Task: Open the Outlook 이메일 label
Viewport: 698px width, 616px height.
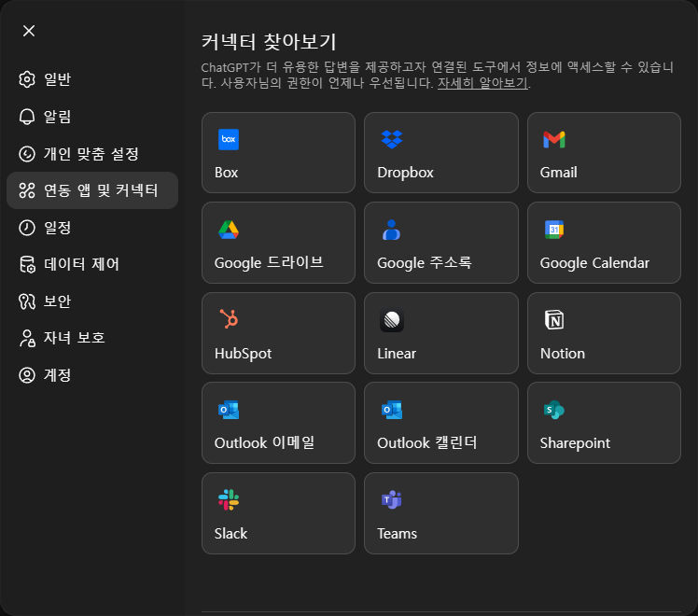Action: (x=264, y=442)
